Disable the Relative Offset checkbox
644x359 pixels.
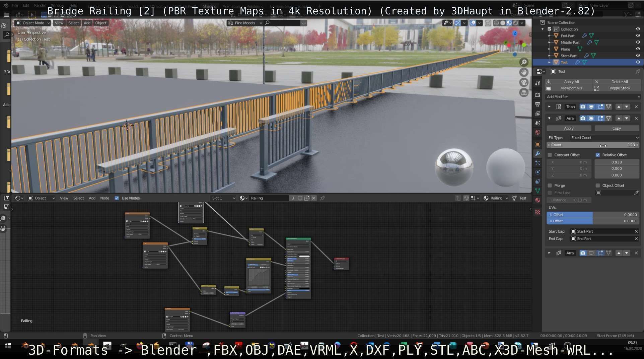(597, 155)
